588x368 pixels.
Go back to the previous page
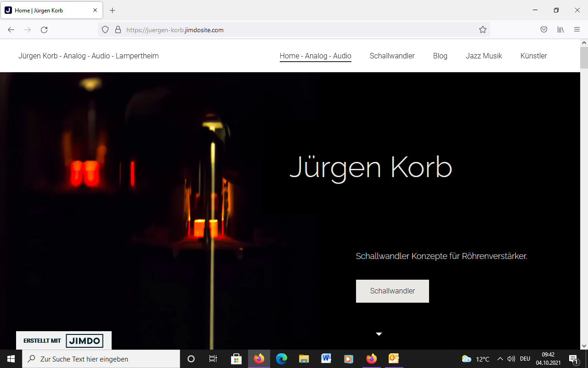[x=11, y=30]
